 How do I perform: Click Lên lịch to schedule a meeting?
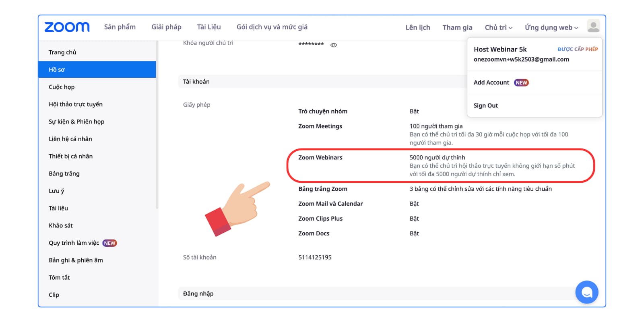tap(418, 27)
